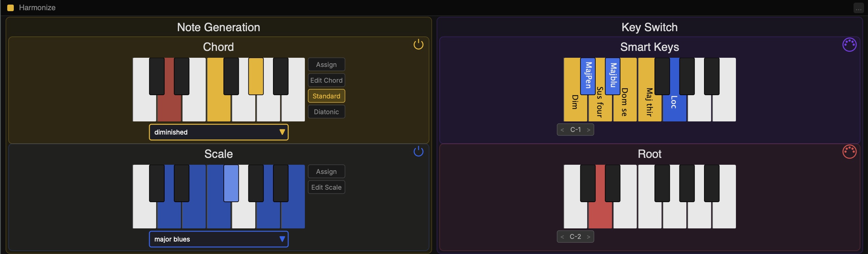The height and width of the screenshot is (254, 868).
Task: Click the white G key on Root keyboard
Action: pos(674,215)
